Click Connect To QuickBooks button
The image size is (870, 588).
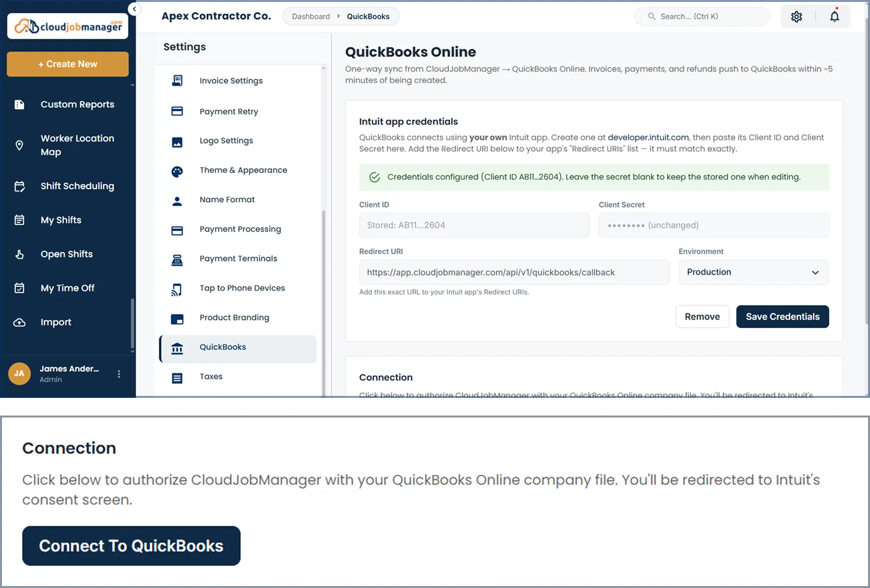[x=131, y=546]
